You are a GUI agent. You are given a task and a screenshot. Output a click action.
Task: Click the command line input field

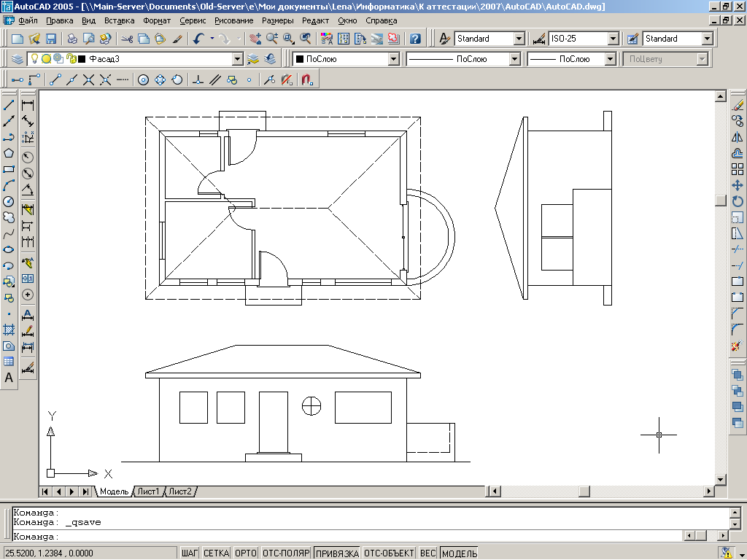348,536
